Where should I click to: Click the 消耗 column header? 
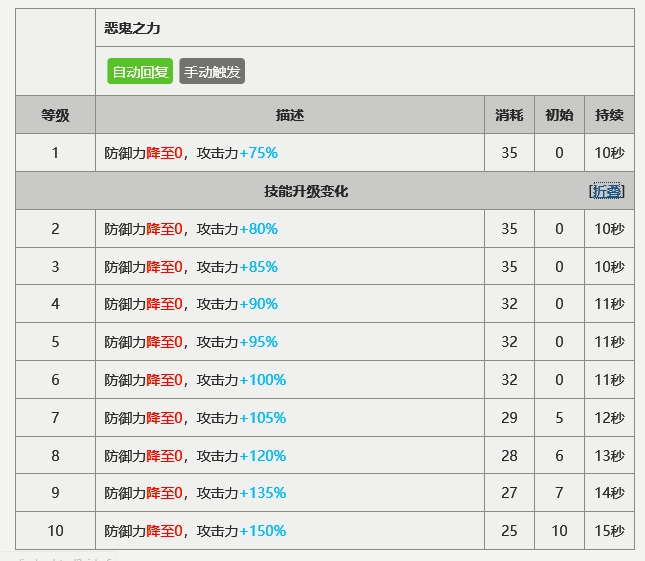pos(509,115)
